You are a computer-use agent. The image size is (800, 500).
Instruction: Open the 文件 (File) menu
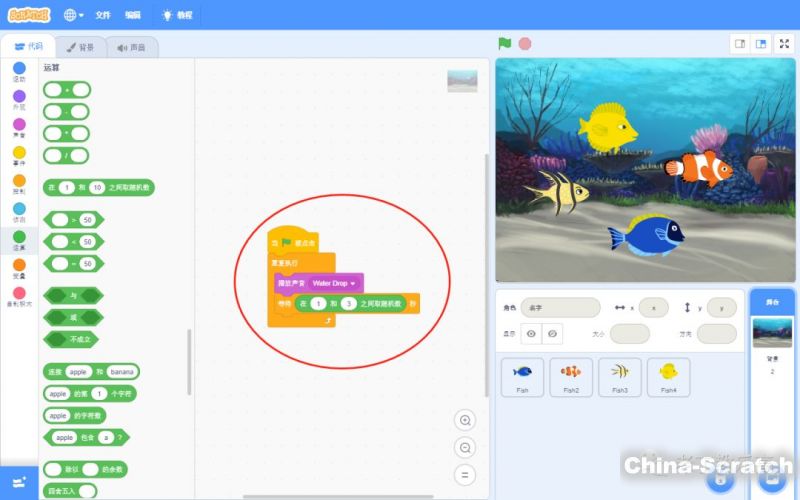103,15
